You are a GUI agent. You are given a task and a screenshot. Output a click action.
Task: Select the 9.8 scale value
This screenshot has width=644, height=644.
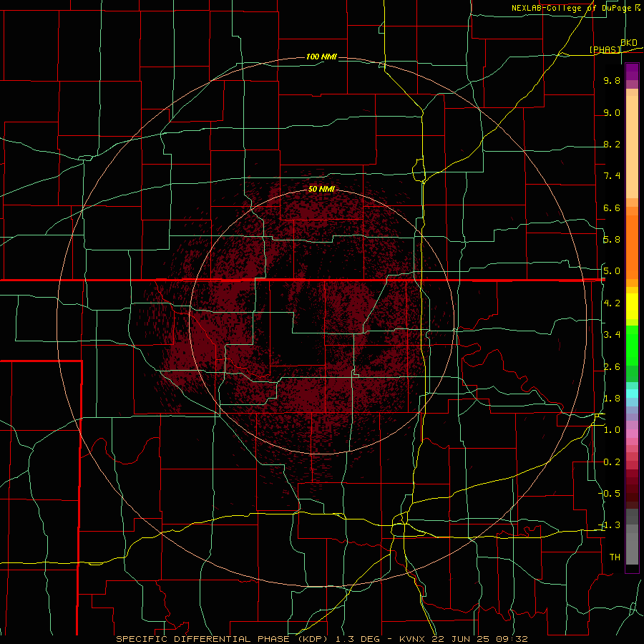point(612,80)
